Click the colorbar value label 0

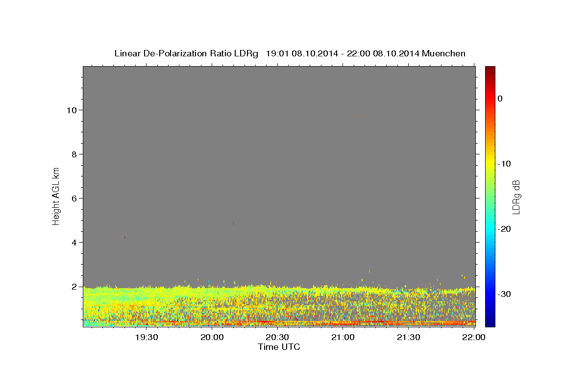pos(500,98)
